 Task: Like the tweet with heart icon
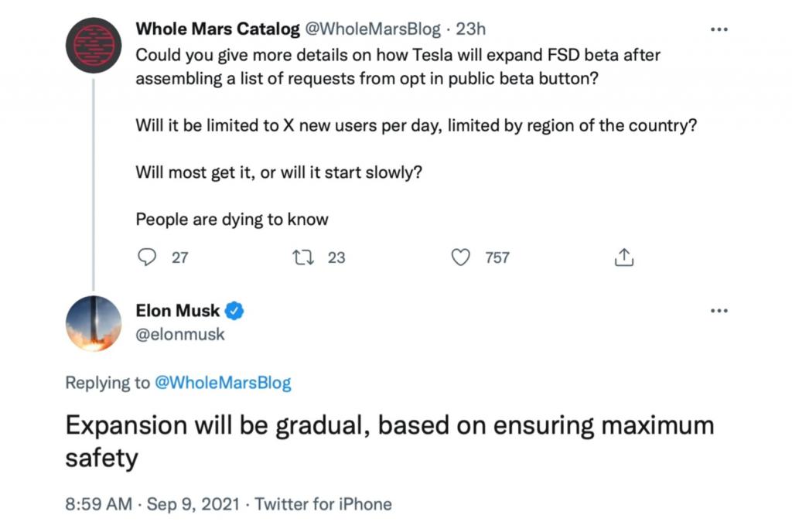tap(461, 257)
